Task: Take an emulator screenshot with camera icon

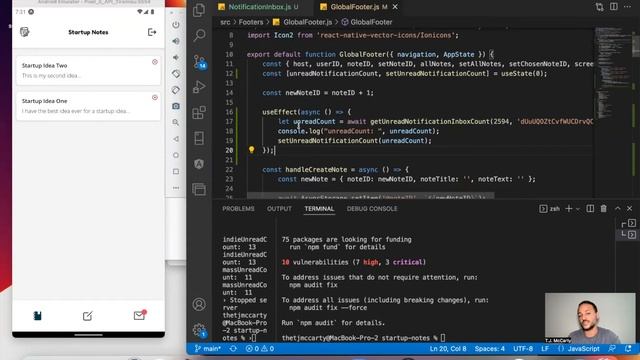Action: 176,106
